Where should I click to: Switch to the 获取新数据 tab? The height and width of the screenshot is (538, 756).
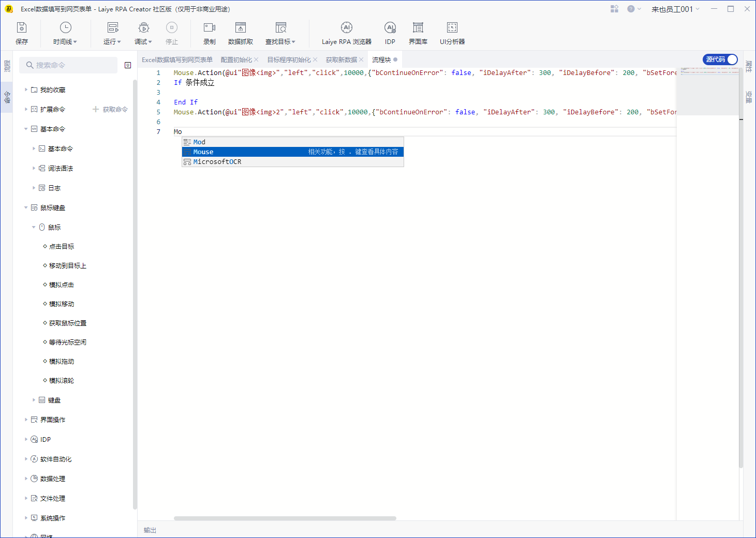pos(342,59)
